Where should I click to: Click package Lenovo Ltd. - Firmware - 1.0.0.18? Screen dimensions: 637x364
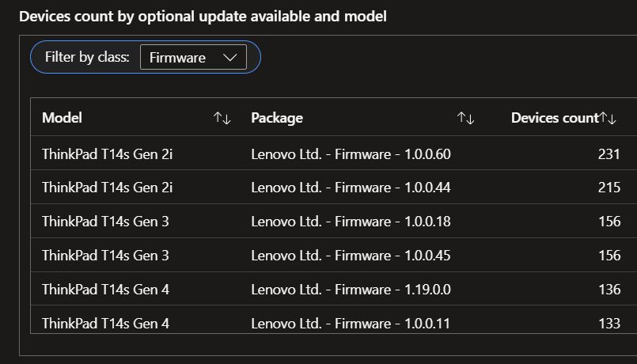pyautogui.click(x=351, y=222)
